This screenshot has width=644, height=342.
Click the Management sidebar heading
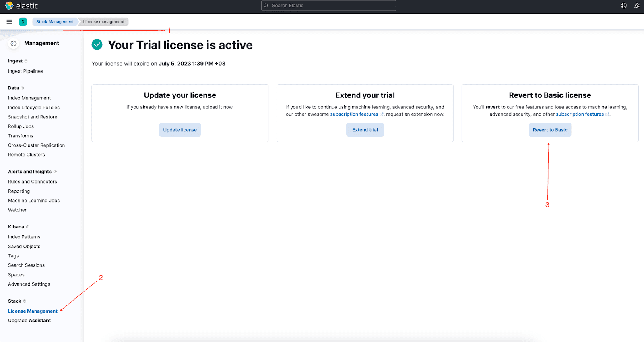(41, 43)
